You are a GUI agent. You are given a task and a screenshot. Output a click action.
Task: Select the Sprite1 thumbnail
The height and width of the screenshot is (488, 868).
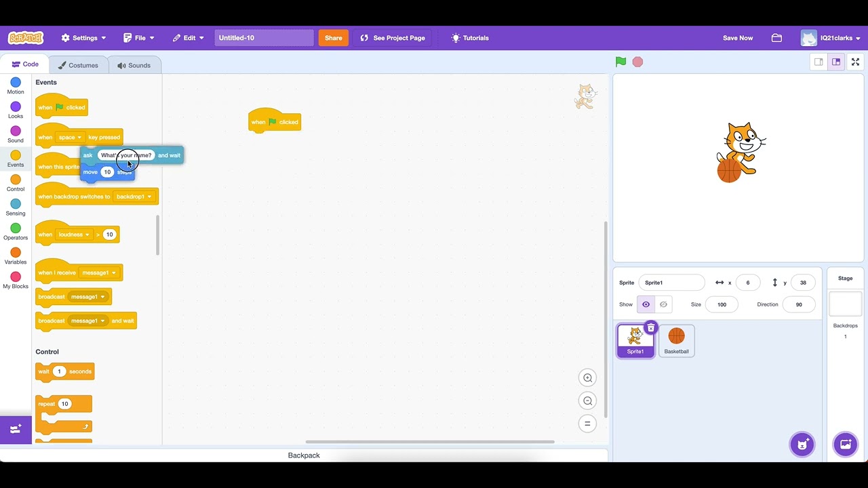click(x=635, y=340)
